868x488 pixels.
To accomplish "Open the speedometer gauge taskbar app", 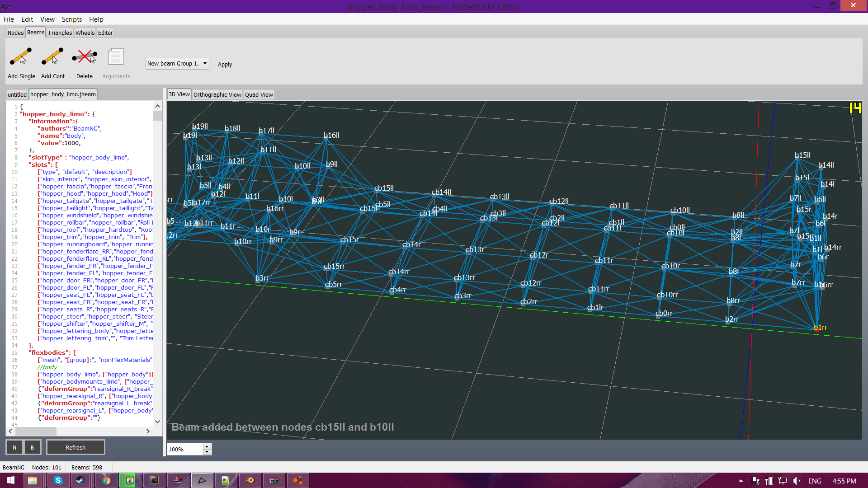I will coord(154,480).
